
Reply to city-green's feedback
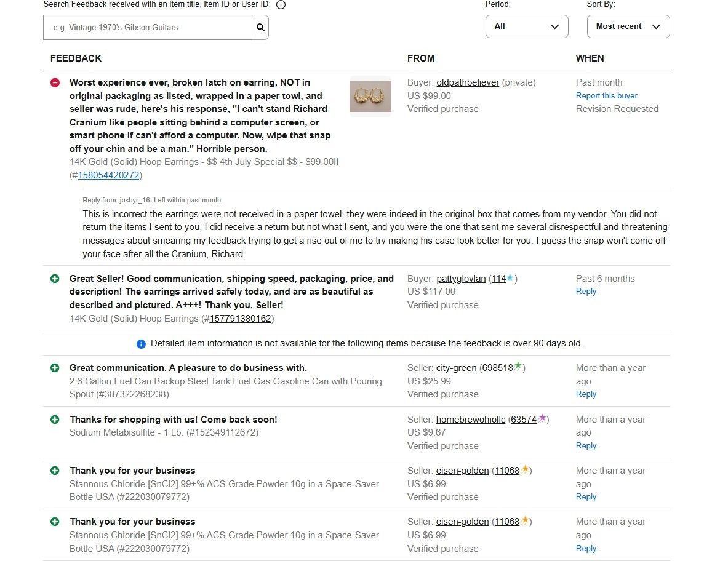[x=586, y=394]
